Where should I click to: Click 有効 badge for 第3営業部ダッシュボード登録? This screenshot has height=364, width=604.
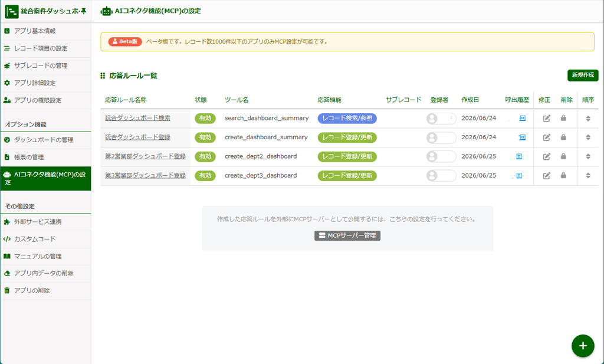click(x=205, y=176)
